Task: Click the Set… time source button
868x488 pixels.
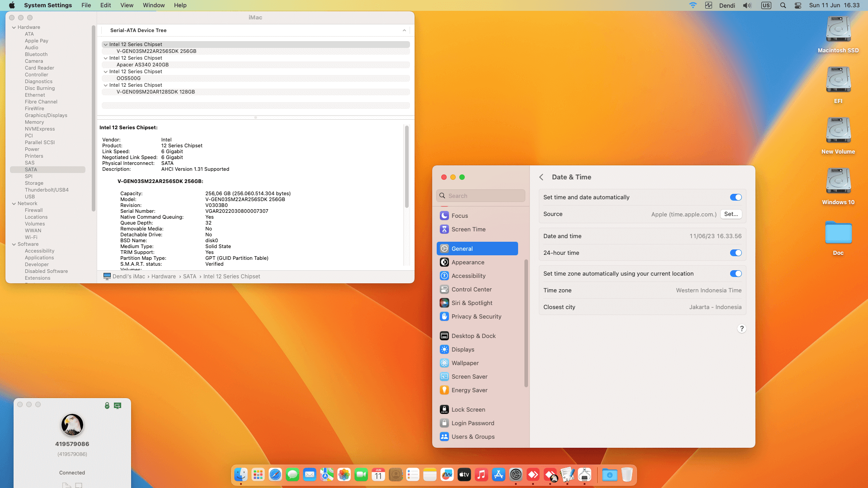Action: pyautogui.click(x=731, y=214)
